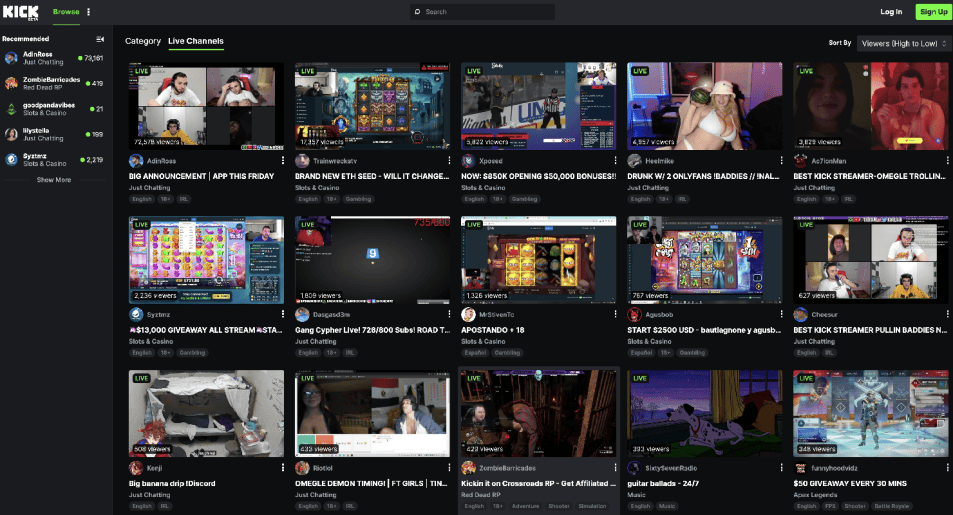Open the three-dot menu beside Browse
This screenshot has width=953, height=515.
[x=89, y=12]
